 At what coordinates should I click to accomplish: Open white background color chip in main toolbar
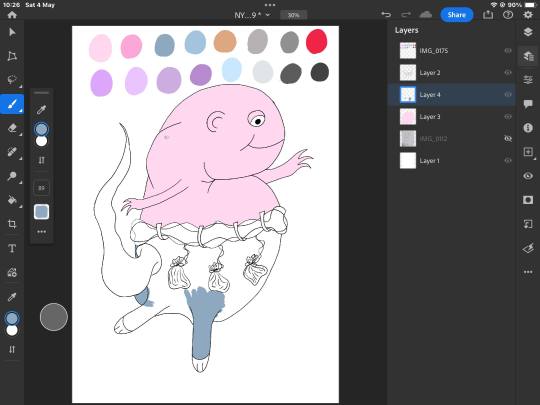(12, 330)
